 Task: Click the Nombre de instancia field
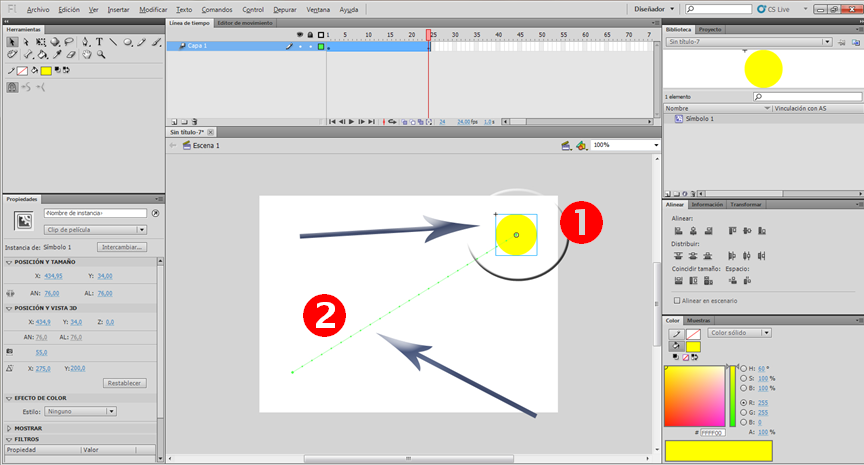point(95,213)
